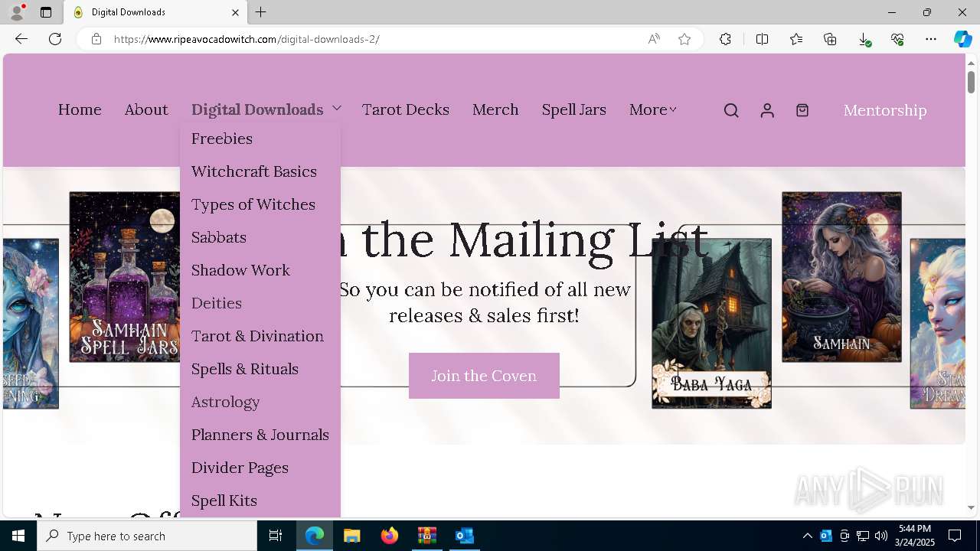This screenshot has height=551, width=980.
Task: Open Digital Downloads nav link
Action: (x=257, y=109)
